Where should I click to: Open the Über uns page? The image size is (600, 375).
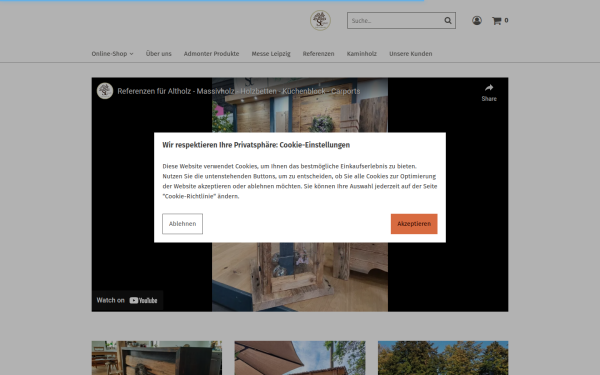158,54
